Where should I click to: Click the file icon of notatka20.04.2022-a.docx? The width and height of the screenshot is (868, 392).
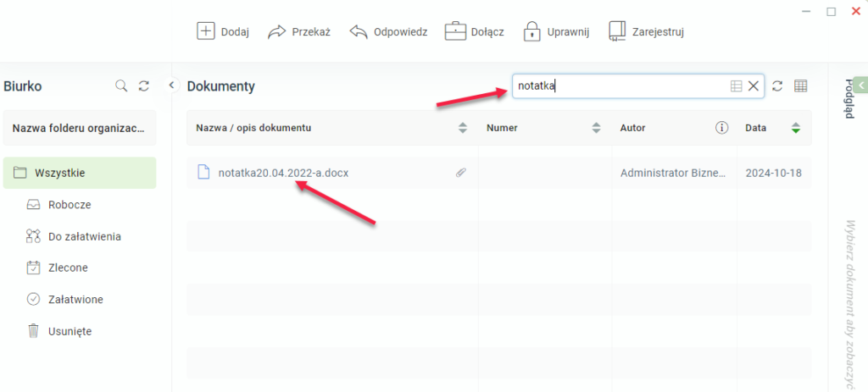tap(204, 173)
